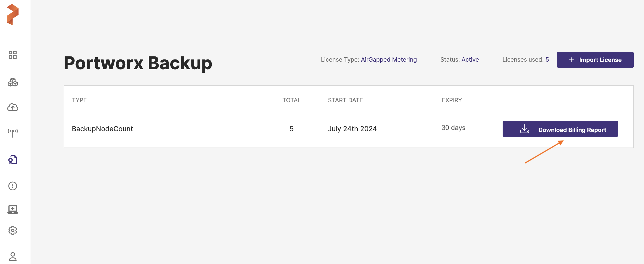
Task: Click the Active status value
Action: (x=470, y=59)
